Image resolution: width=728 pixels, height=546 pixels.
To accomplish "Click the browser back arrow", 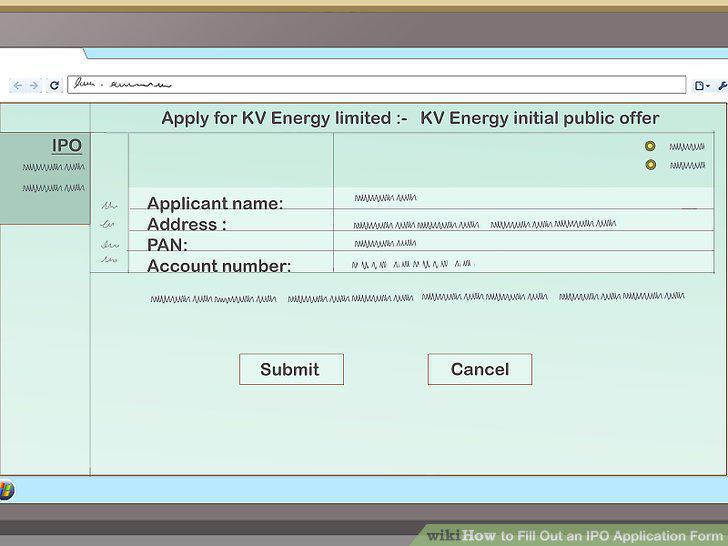I will (x=18, y=85).
